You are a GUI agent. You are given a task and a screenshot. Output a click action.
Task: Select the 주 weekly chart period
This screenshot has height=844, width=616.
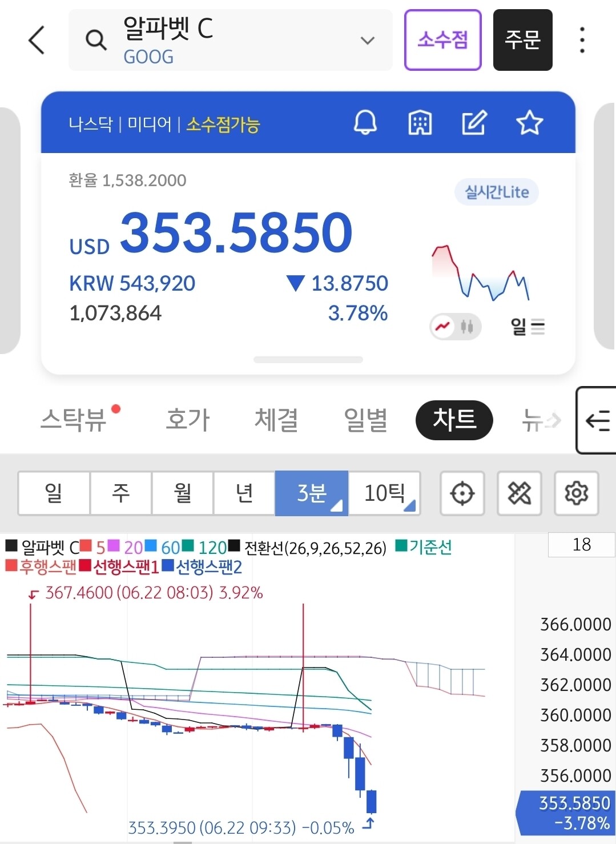click(120, 493)
